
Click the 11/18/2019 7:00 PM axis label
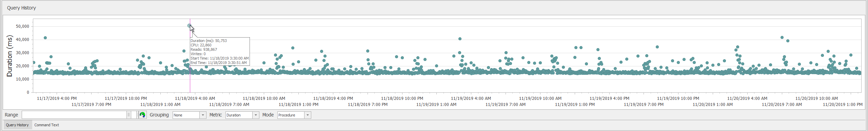click(368, 105)
